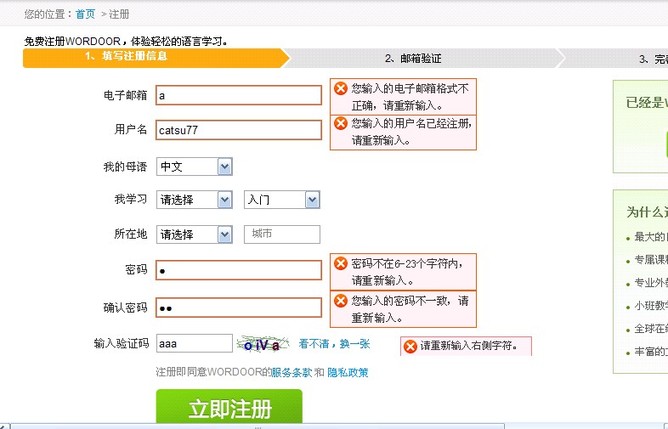
Task: Open the level dropdown showing 入门
Action: click(282, 200)
